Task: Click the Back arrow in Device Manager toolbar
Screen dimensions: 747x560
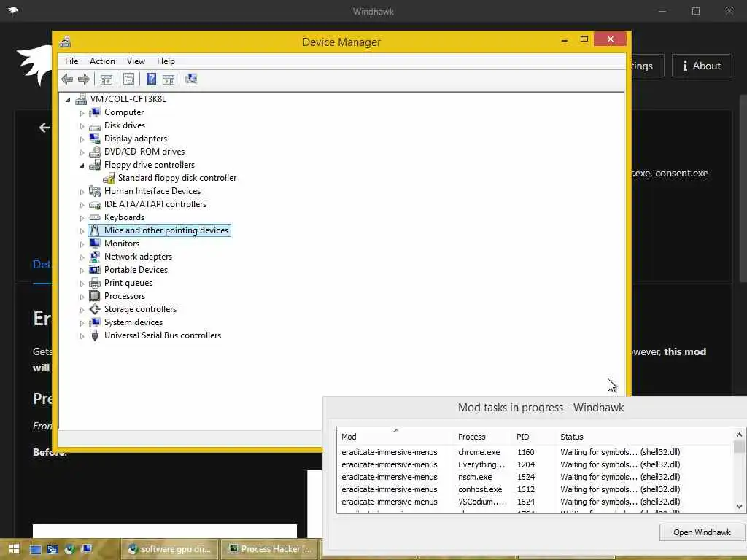Action: click(x=66, y=79)
